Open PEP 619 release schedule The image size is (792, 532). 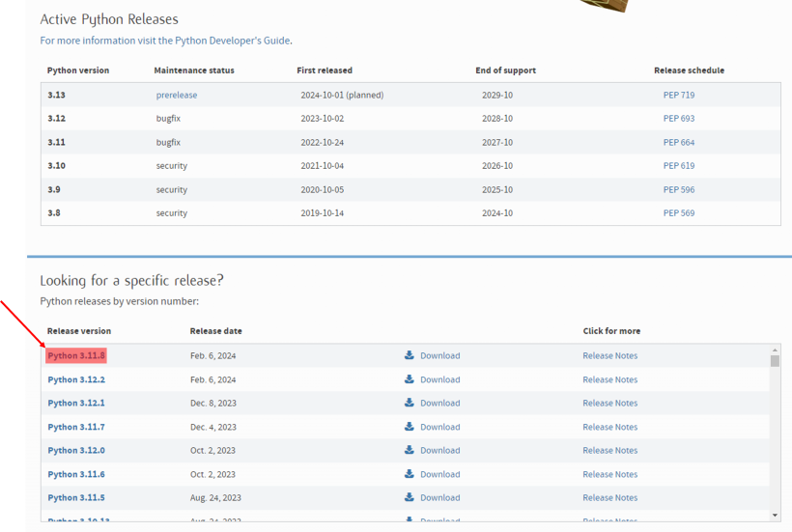pyautogui.click(x=679, y=165)
